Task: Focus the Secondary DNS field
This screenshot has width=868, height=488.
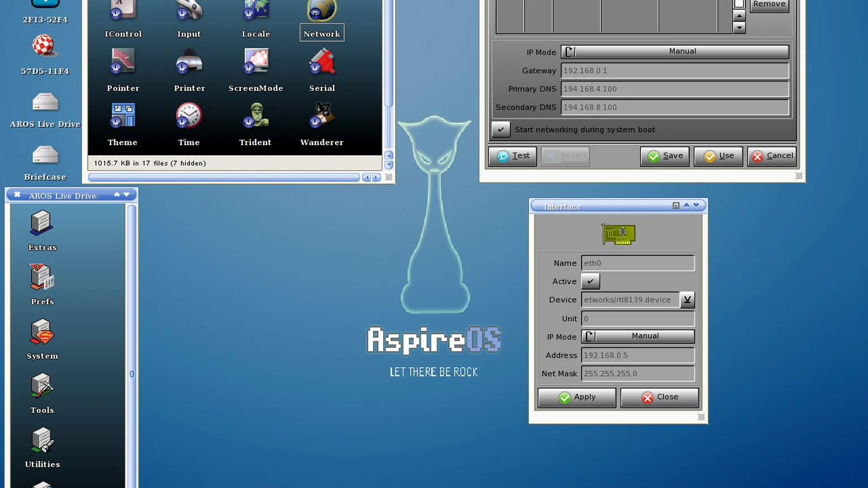Action: pyautogui.click(x=675, y=107)
